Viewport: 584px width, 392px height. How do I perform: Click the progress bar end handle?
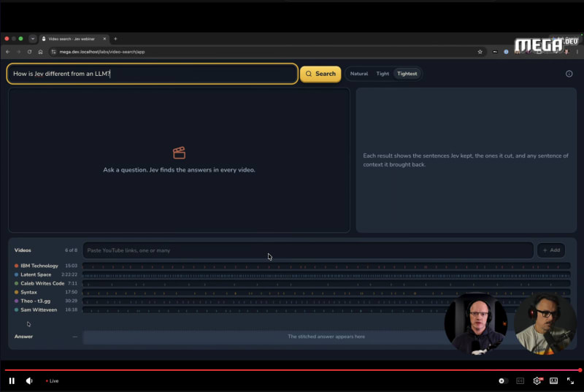(x=580, y=370)
